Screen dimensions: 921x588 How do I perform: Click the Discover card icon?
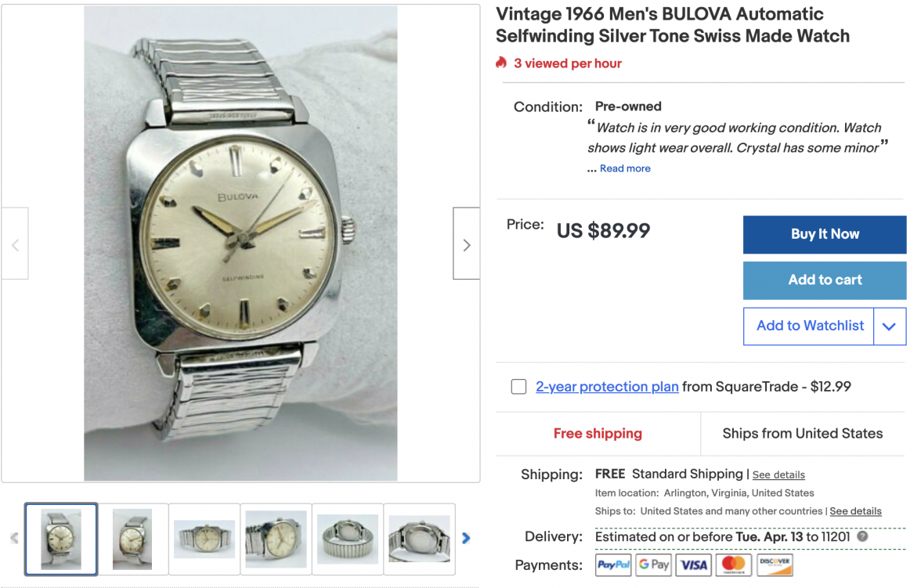[775, 565]
